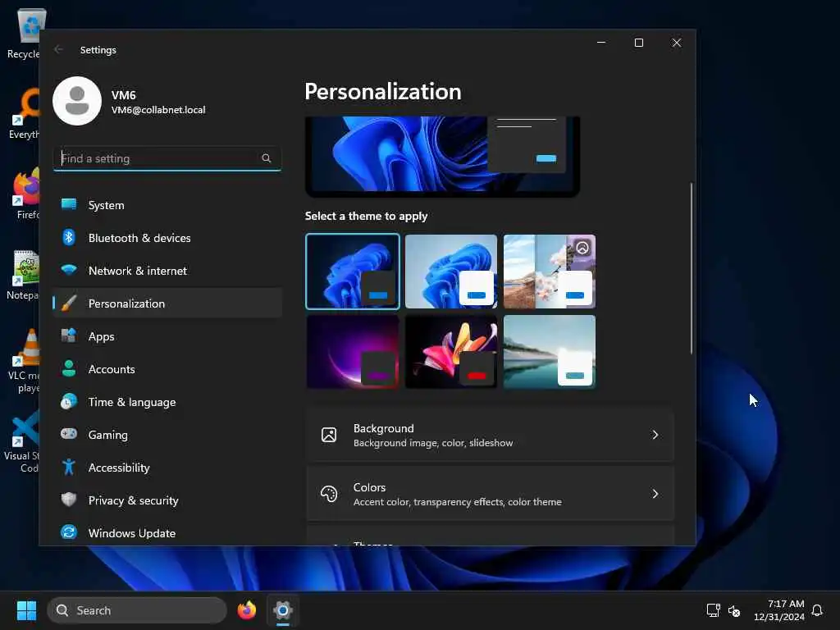This screenshot has height=630, width=840.
Task: Select the Everything desktop shortcut
Action: 24,113
